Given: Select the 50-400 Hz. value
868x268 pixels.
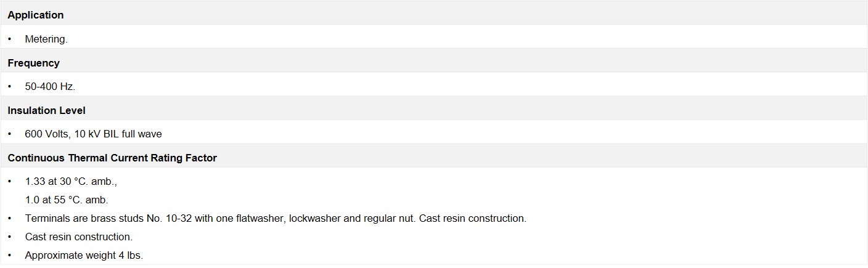Looking at the screenshot, I should (50, 87).
